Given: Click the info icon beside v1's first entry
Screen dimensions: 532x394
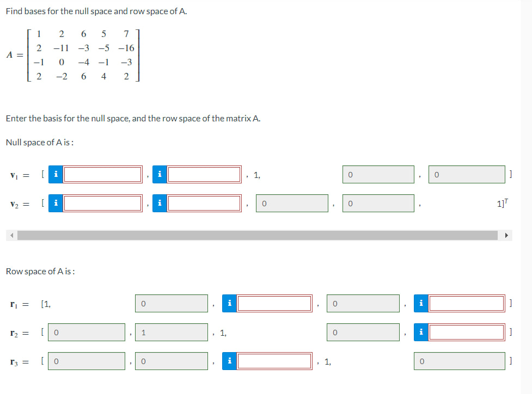Looking at the screenshot, I should coord(55,174).
